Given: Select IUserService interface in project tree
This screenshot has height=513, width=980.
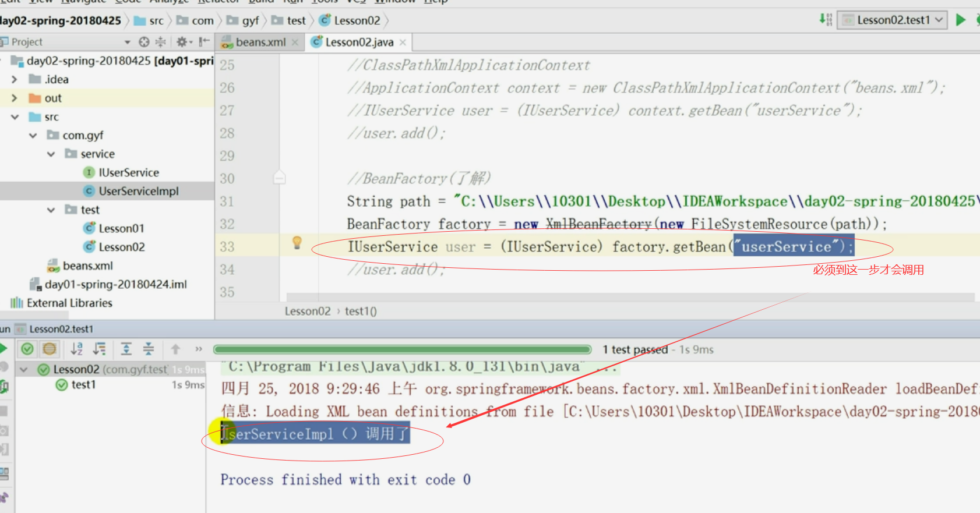Looking at the screenshot, I should pos(121,172).
